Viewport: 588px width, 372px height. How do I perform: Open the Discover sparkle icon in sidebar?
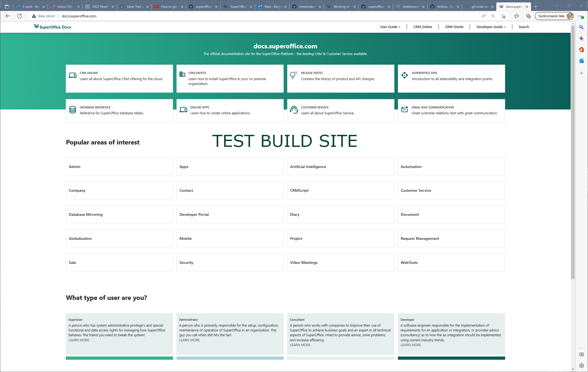[x=582, y=38]
